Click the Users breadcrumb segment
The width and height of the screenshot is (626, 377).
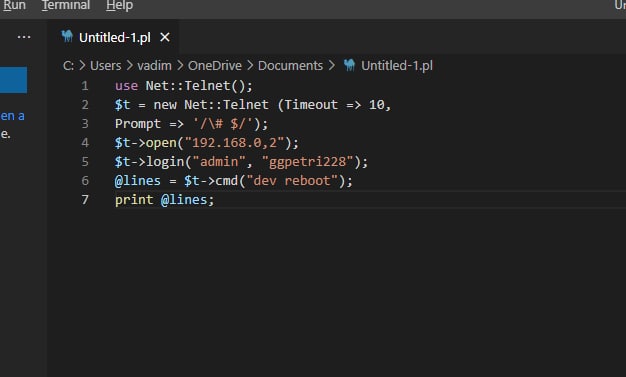pos(105,65)
